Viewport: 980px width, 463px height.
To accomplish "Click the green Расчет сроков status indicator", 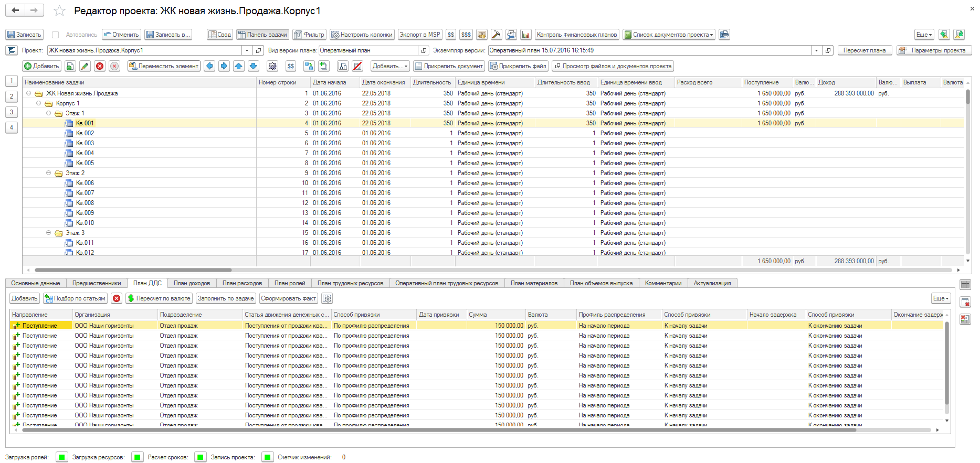I will [x=200, y=457].
